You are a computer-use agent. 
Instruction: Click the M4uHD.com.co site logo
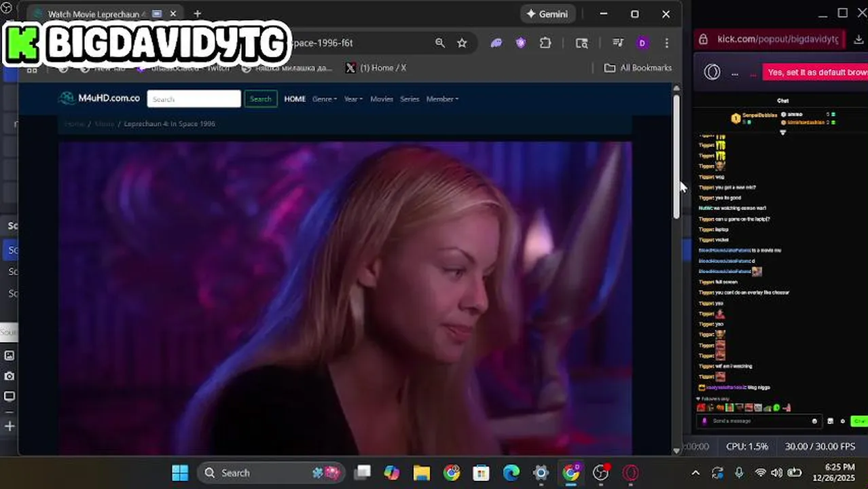click(x=100, y=98)
